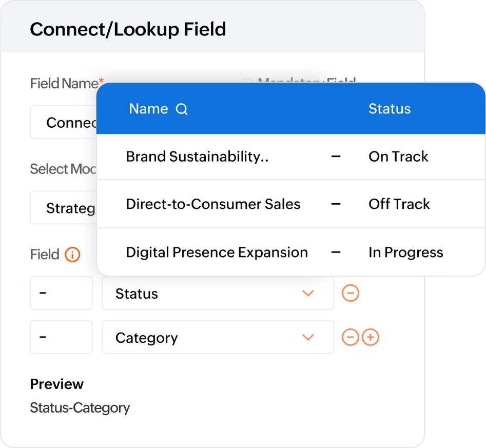Add another field using the plus icon
Image resolution: width=486 pixels, height=448 pixels.
pos(371,337)
